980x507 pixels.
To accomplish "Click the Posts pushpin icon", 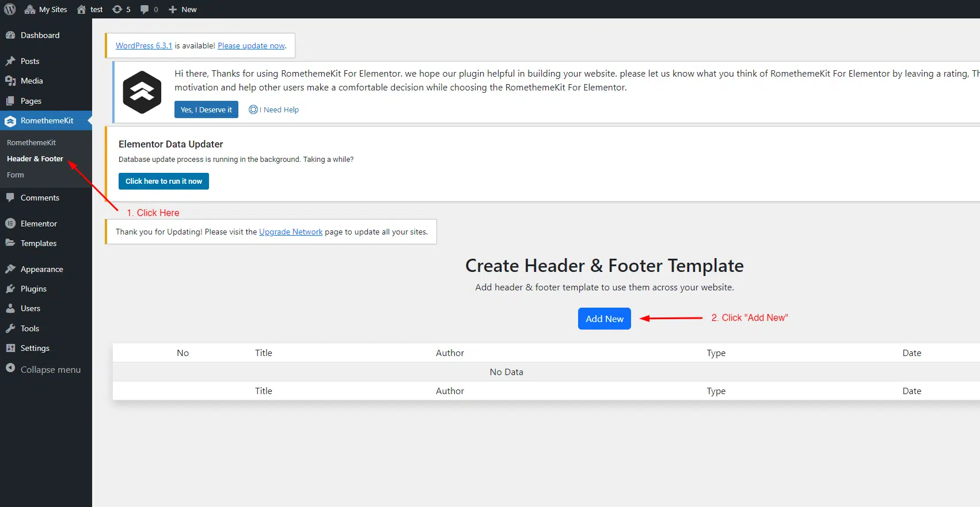I will pyautogui.click(x=10, y=61).
